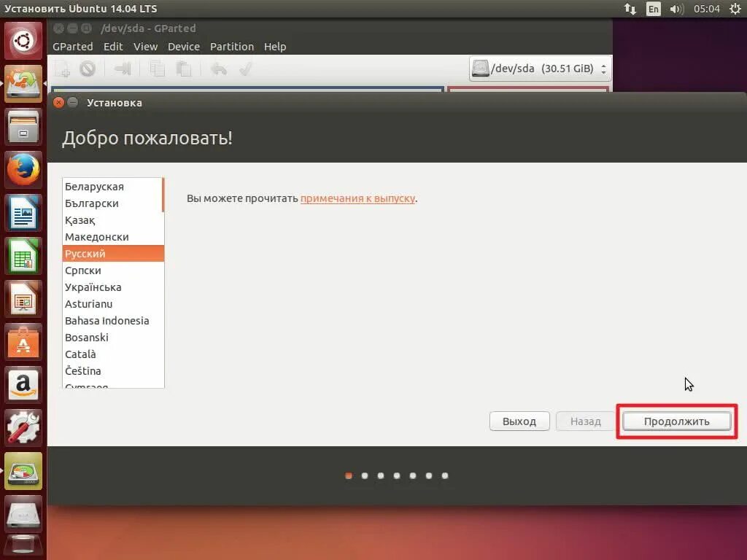Select Bahasa Indonesia in language list

[113, 321]
